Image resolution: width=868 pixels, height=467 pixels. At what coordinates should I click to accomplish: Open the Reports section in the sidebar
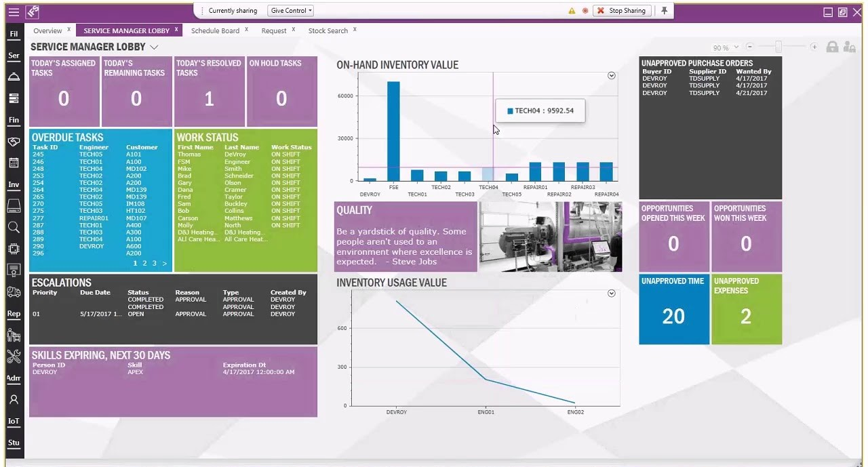14,313
